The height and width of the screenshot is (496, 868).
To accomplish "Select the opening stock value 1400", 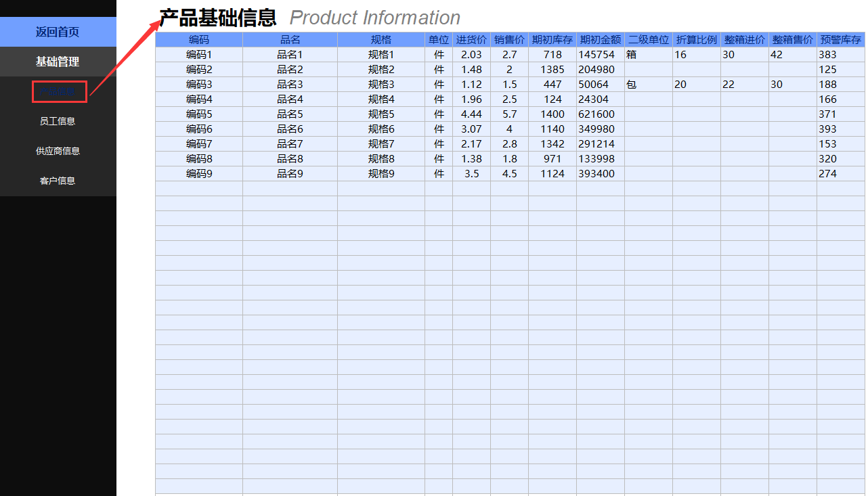I will click(552, 114).
